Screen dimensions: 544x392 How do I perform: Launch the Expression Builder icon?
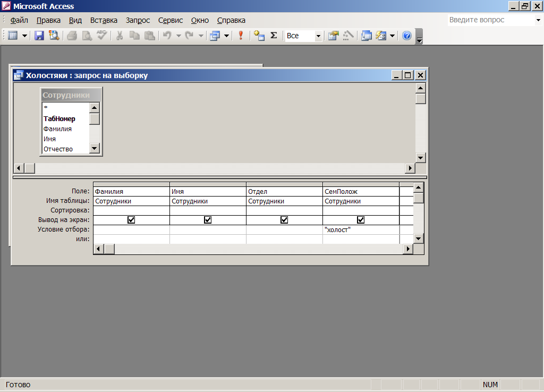click(x=348, y=36)
